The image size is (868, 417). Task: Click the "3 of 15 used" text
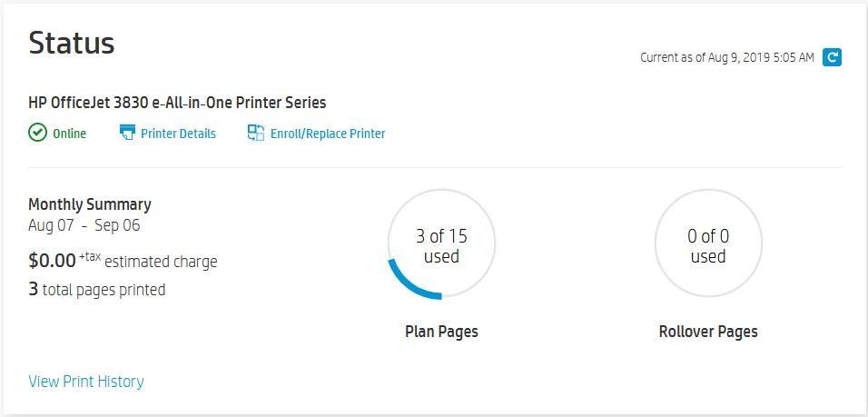point(441,246)
